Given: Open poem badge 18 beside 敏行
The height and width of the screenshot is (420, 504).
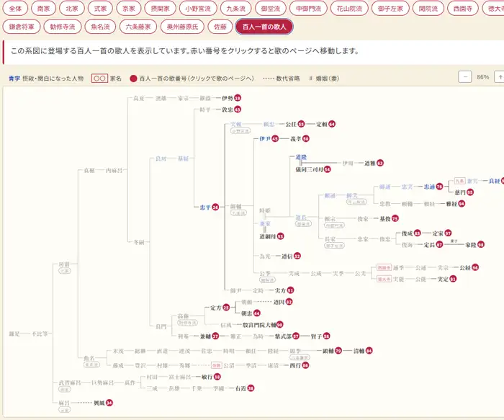Looking at the screenshot, I should pos(217,377).
